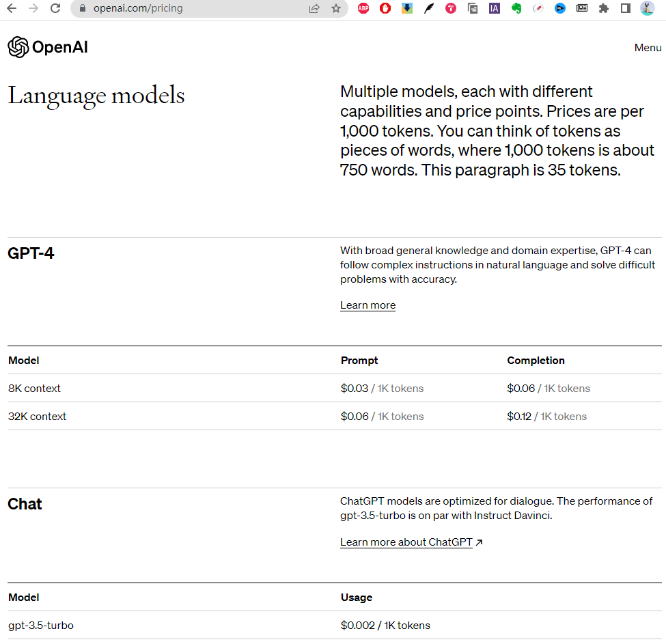Open the gray stacked-pages copy extension

click(x=473, y=8)
